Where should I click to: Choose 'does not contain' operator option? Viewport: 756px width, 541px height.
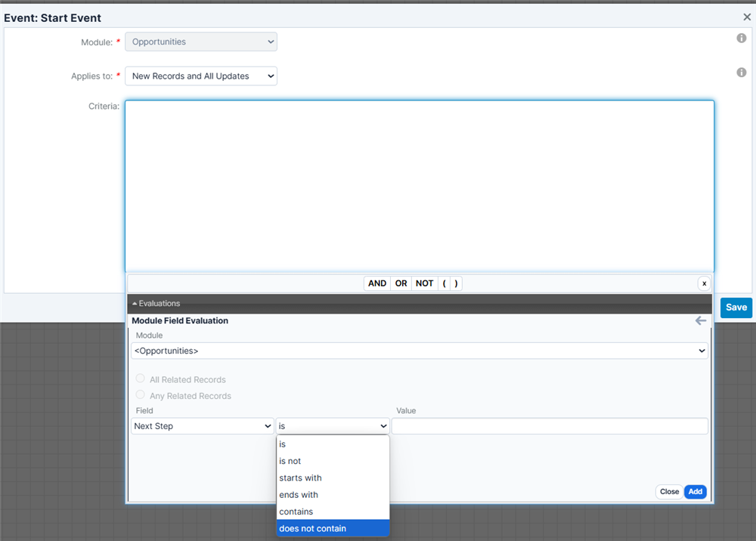(x=333, y=528)
